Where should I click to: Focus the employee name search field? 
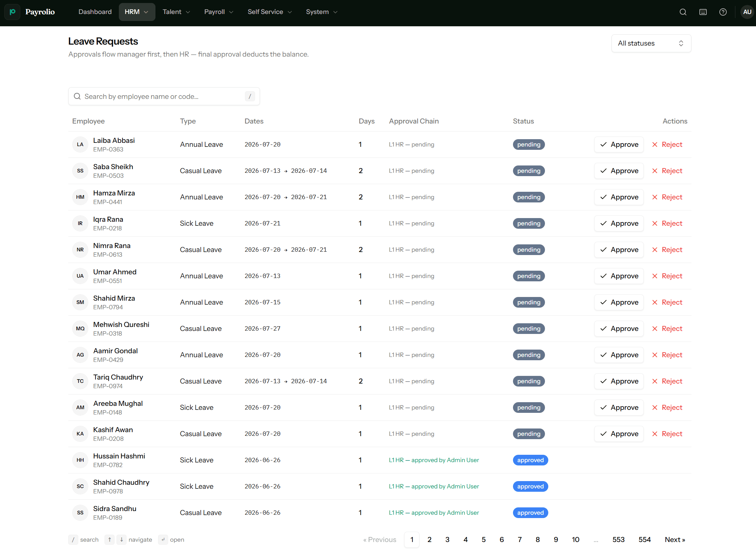(x=164, y=97)
